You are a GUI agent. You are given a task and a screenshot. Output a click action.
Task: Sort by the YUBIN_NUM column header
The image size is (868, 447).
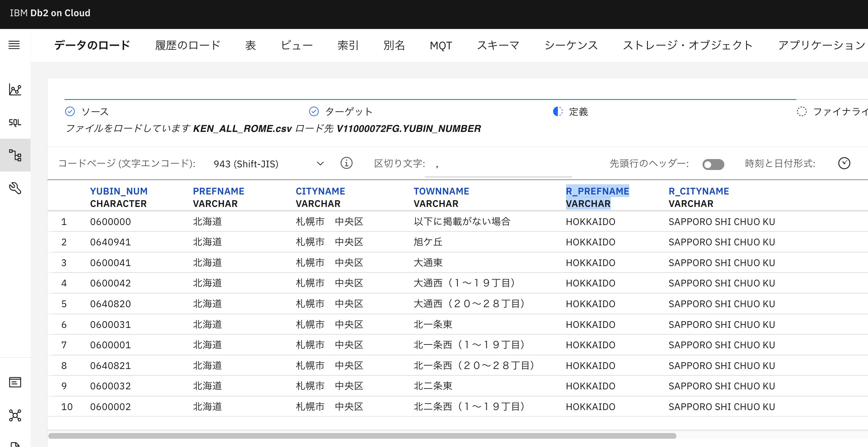click(x=119, y=191)
